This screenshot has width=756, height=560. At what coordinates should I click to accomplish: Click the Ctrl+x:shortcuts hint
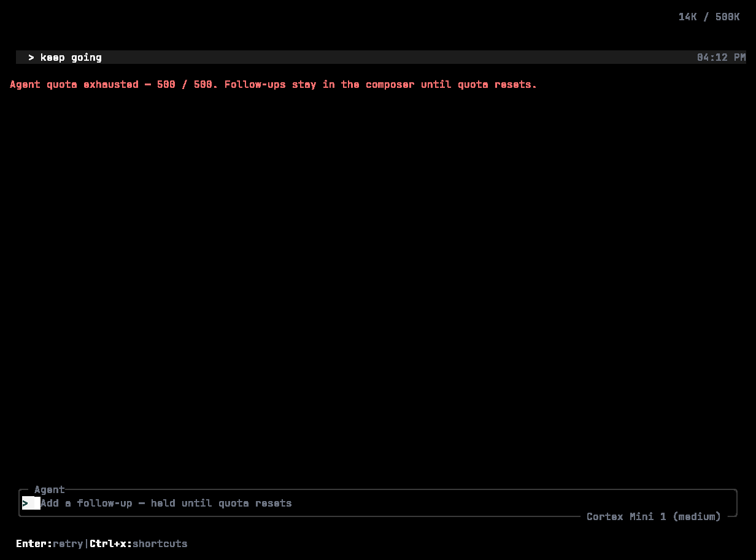point(139,543)
